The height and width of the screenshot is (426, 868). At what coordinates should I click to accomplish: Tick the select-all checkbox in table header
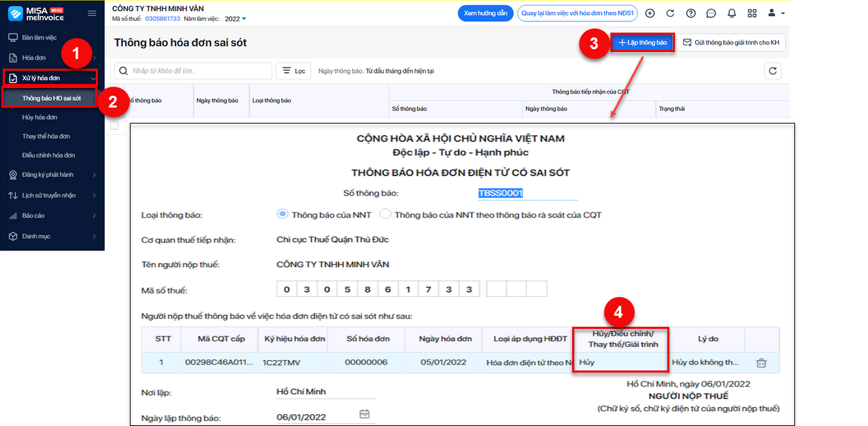pyautogui.click(x=115, y=126)
